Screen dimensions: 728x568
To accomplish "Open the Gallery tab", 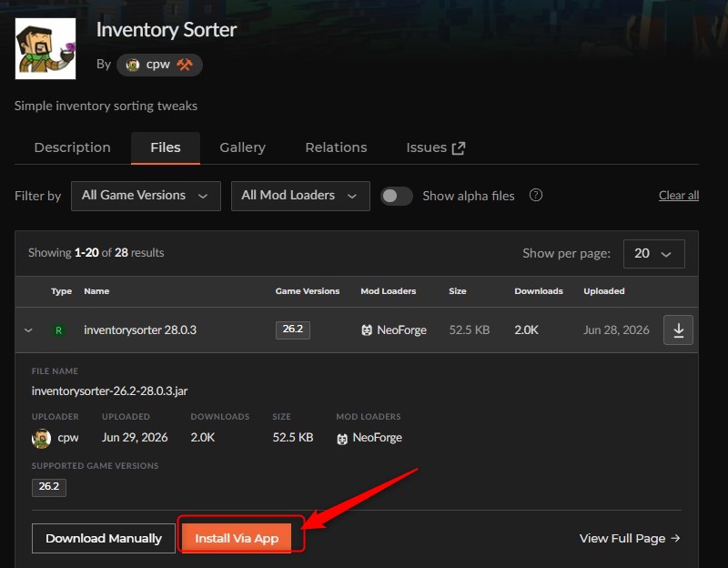I will [x=242, y=147].
